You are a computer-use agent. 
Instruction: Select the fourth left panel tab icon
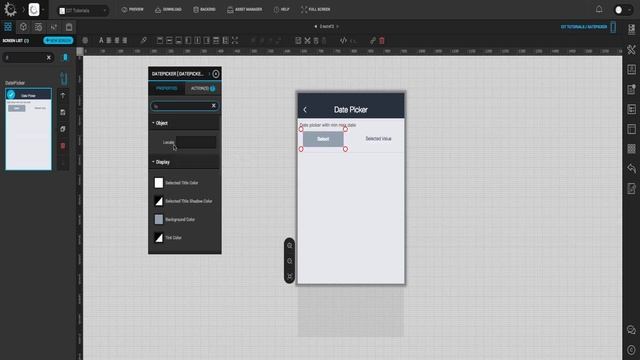[53, 27]
